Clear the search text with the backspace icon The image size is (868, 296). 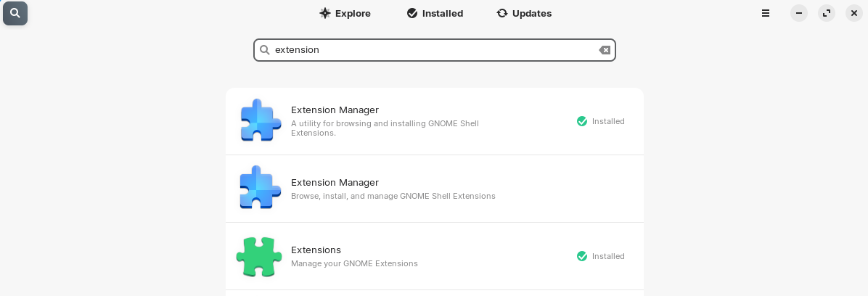pyautogui.click(x=605, y=50)
